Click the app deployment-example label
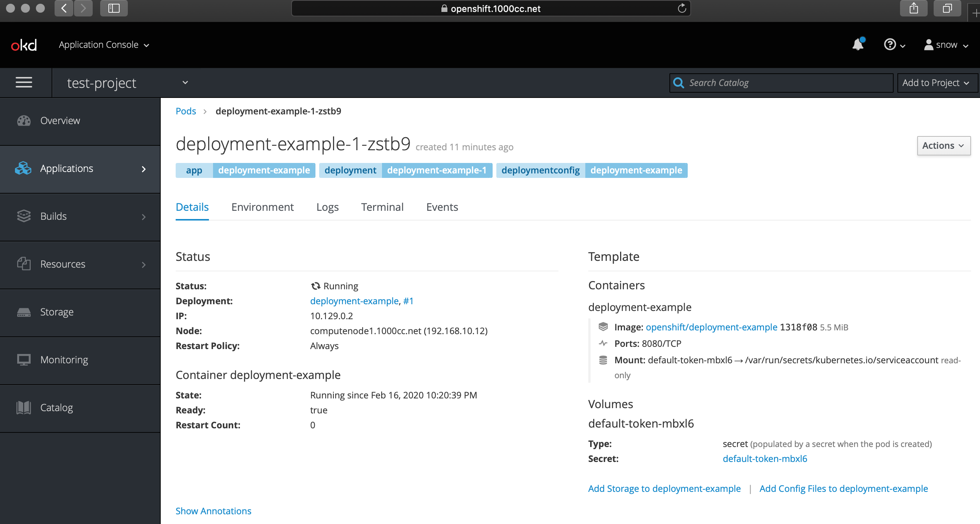 click(246, 170)
